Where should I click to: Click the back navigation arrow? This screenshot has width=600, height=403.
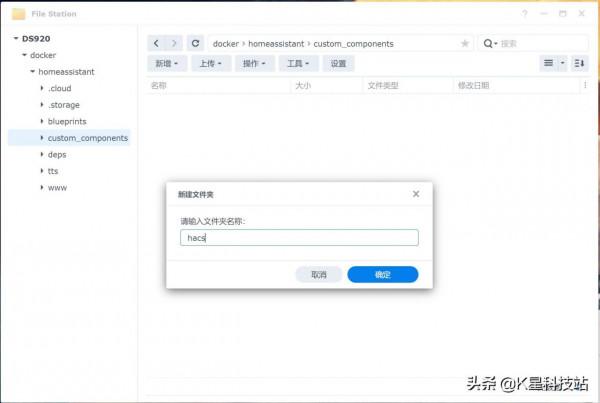156,43
